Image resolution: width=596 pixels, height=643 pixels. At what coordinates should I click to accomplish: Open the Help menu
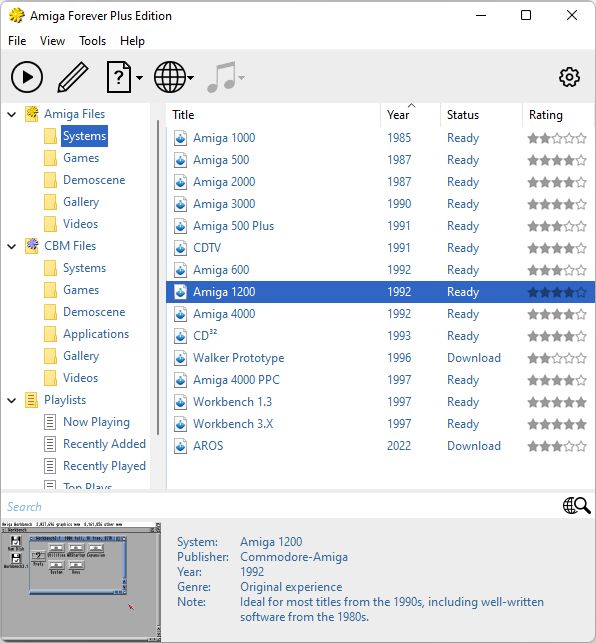132,41
